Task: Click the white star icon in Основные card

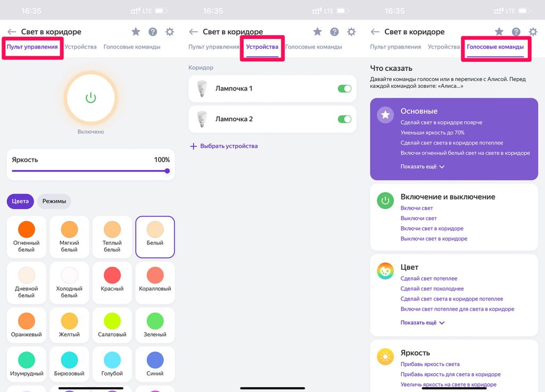Action: [x=385, y=115]
